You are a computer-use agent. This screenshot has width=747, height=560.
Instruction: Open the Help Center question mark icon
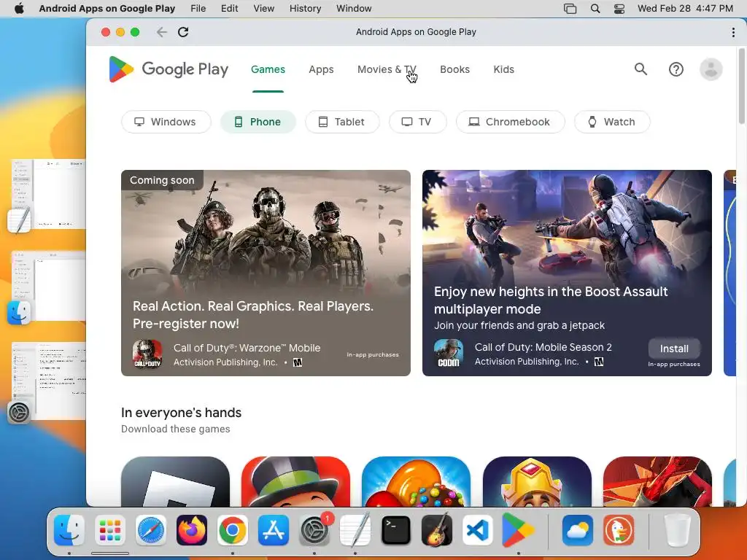click(676, 69)
